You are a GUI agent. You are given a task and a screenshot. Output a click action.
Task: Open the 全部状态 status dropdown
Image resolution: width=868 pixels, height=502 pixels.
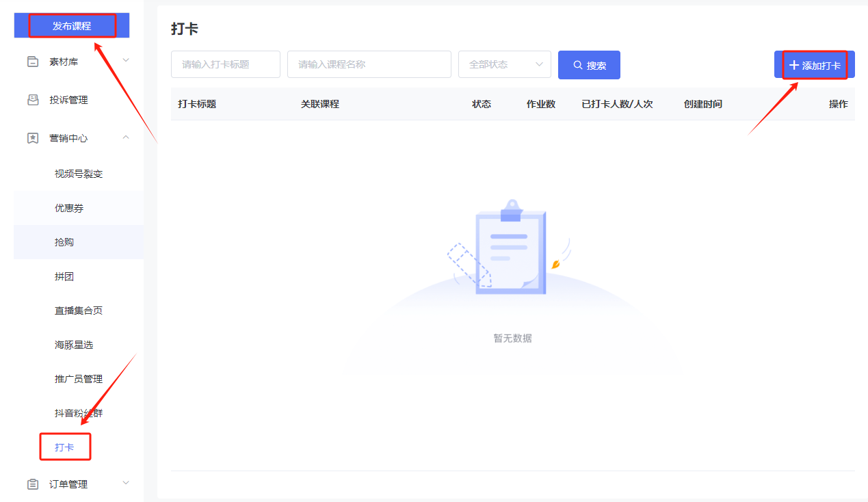tap(504, 64)
